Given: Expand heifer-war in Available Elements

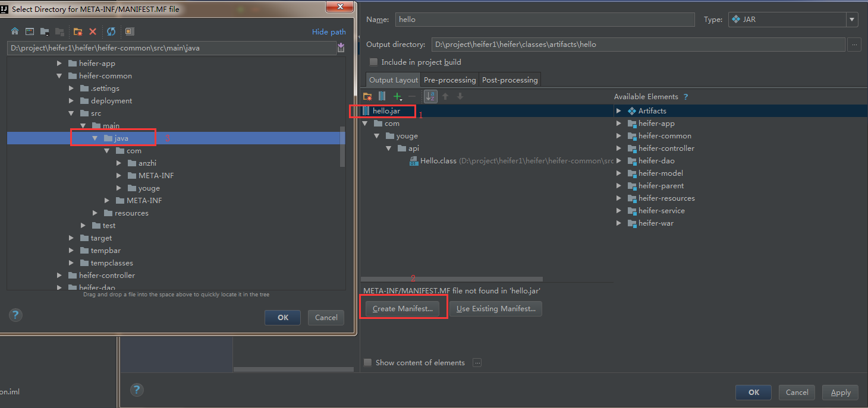Looking at the screenshot, I should [619, 223].
